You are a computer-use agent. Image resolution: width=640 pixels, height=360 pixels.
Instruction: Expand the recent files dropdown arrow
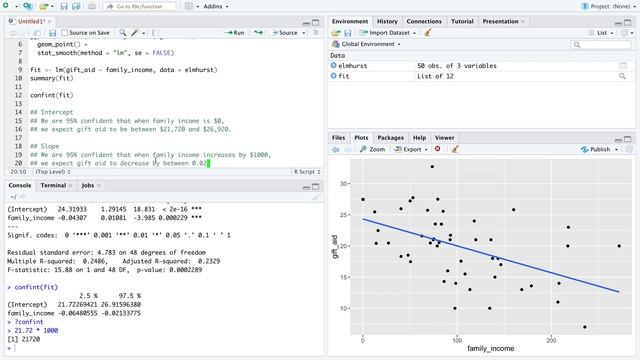(x=52, y=7)
